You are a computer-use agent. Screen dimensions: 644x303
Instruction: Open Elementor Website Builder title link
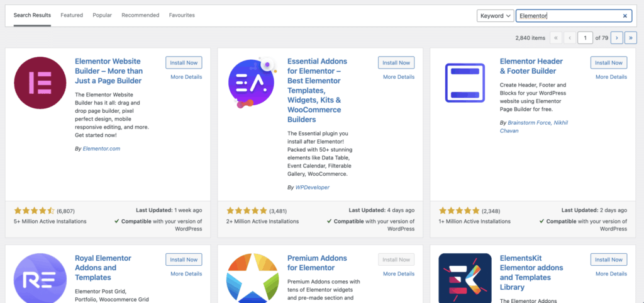coord(109,71)
